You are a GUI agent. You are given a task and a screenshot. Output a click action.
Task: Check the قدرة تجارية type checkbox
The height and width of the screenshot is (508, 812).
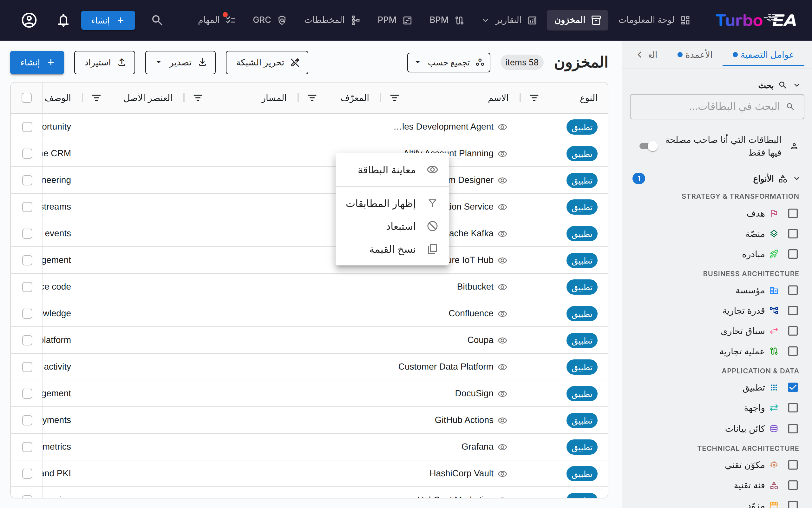pyautogui.click(x=793, y=311)
